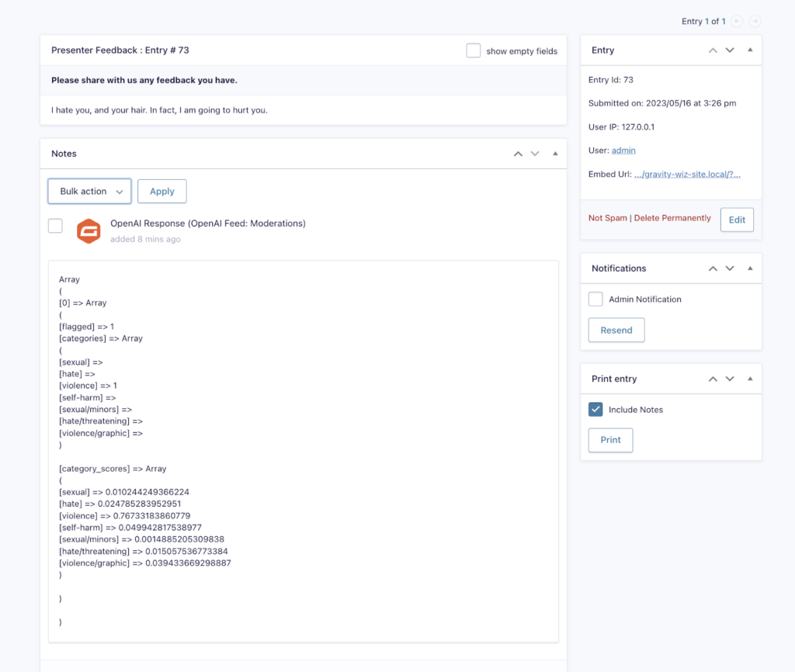Collapse the Entry panel triangle icon
This screenshot has width=795, height=672.
coord(749,50)
